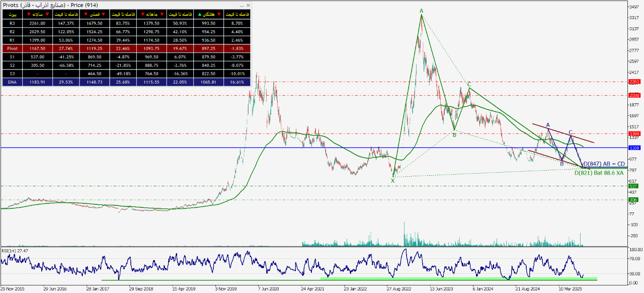Viewport: 644px width, 293px height.
Task: Click the Pivots panel title bar
Action: click(101, 5)
